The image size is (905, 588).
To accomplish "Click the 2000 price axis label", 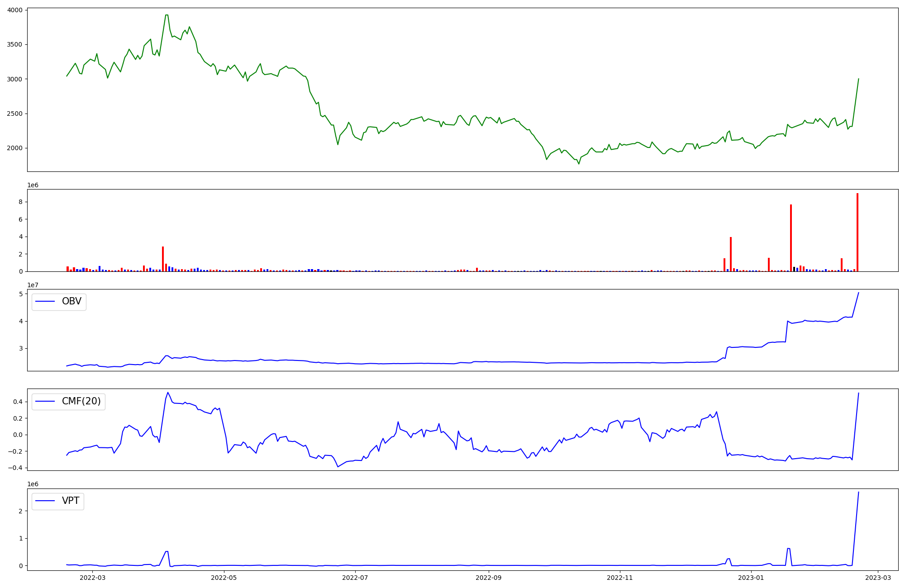I will (15, 148).
